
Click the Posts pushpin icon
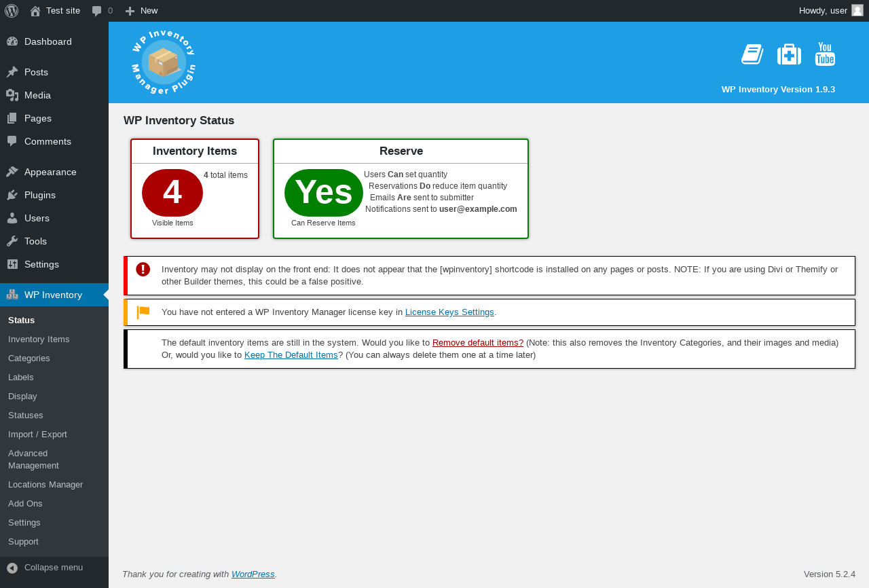coord(12,72)
